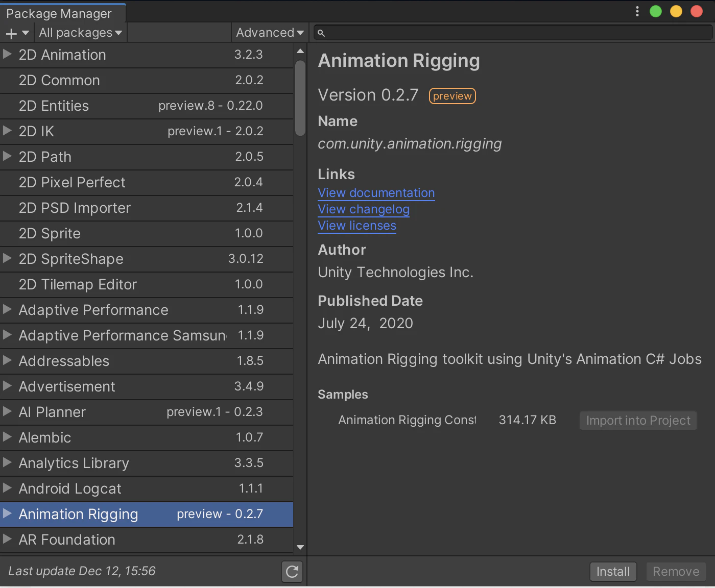Screen dimensions: 715x588
Task: Expand the 2D IK package versions
Action: coord(7,131)
